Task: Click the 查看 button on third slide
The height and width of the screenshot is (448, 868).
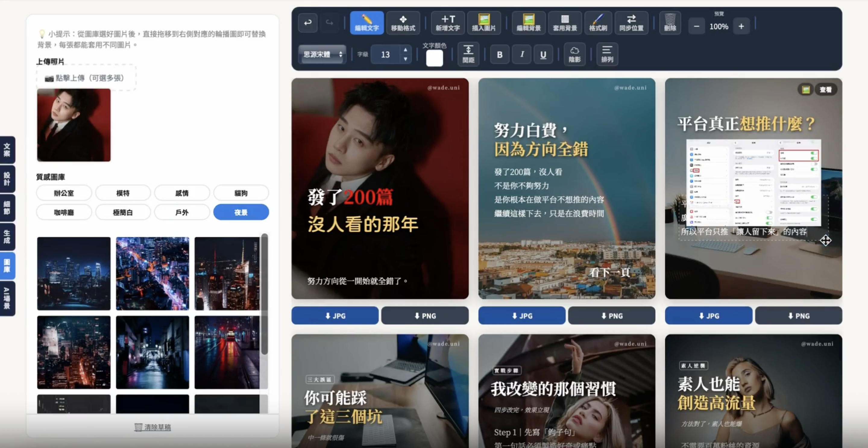Action: click(x=826, y=89)
